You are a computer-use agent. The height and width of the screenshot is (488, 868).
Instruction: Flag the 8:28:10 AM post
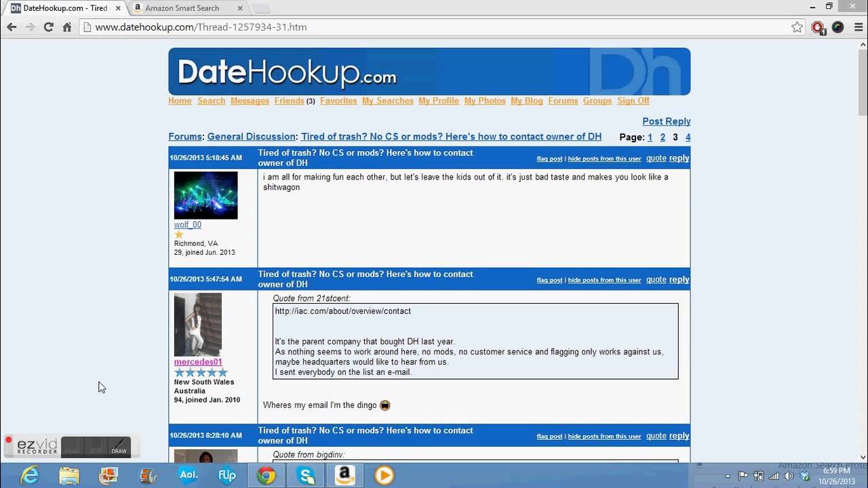(x=549, y=436)
